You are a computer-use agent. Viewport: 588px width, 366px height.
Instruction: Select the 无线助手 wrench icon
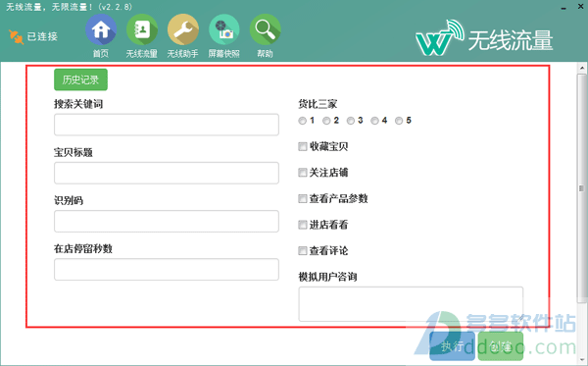click(183, 29)
